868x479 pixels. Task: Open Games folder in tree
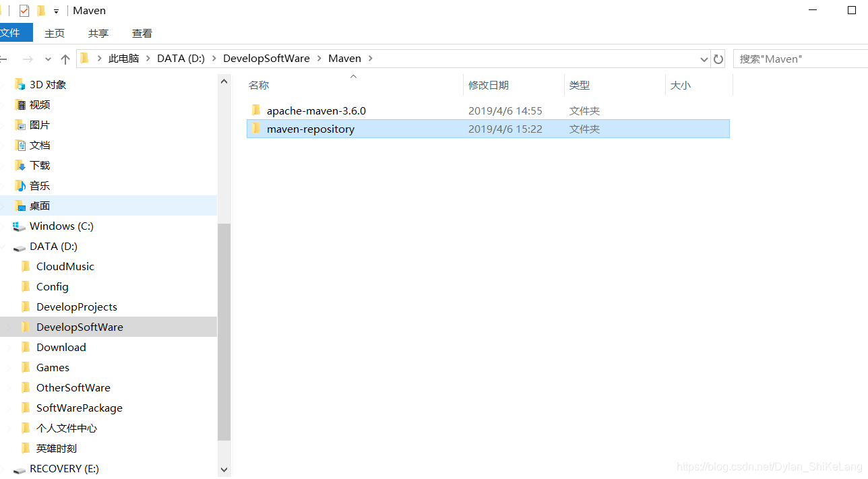click(53, 368)
